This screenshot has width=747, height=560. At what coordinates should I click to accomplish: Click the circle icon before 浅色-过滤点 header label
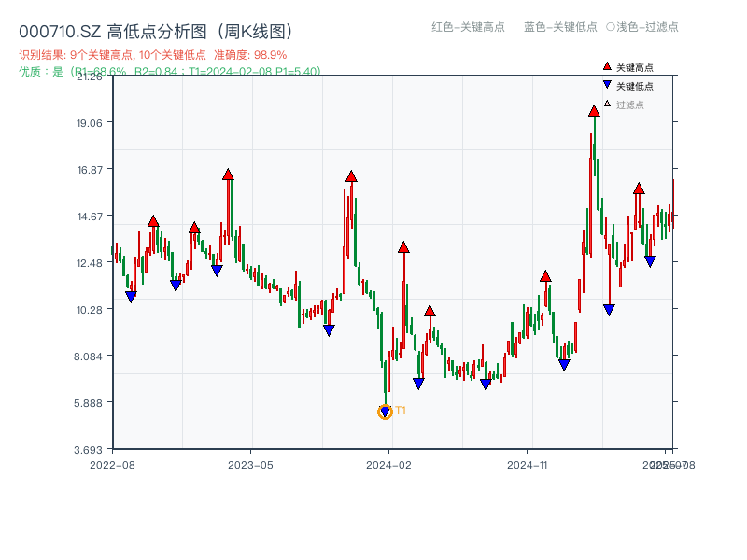coord(608,28)
